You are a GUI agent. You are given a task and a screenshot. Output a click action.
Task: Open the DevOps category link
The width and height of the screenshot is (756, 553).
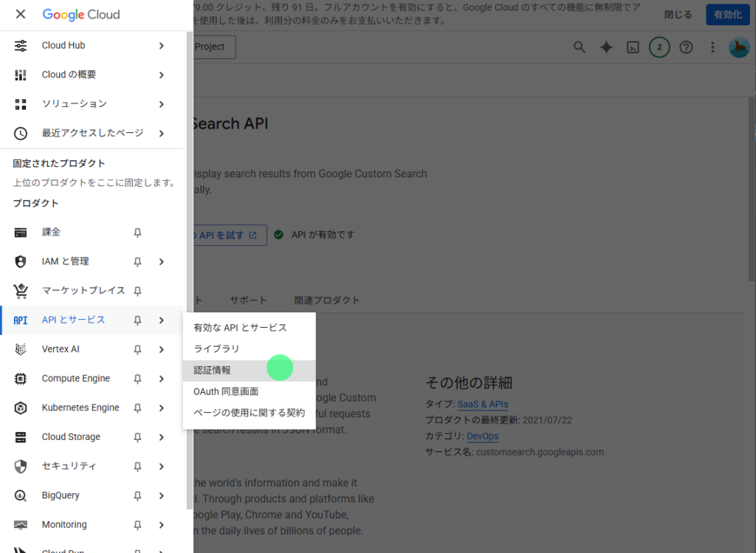pyautogui.click(x=483, y=436)
